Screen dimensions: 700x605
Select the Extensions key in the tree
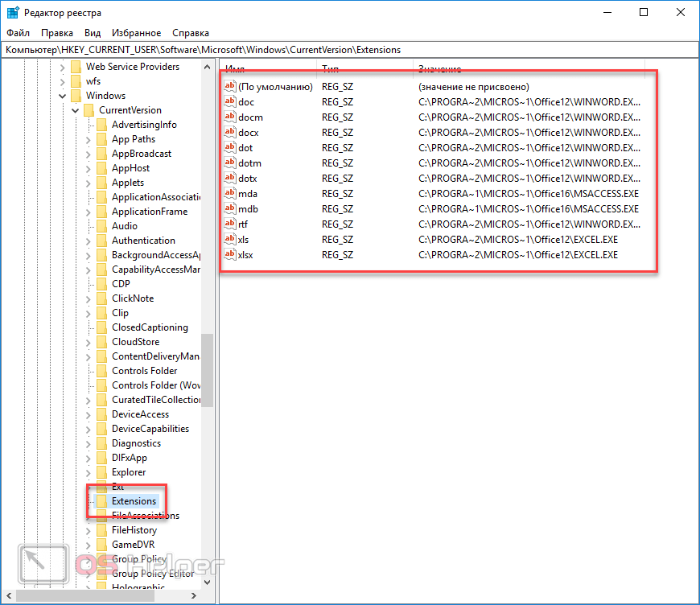point(134,501)
